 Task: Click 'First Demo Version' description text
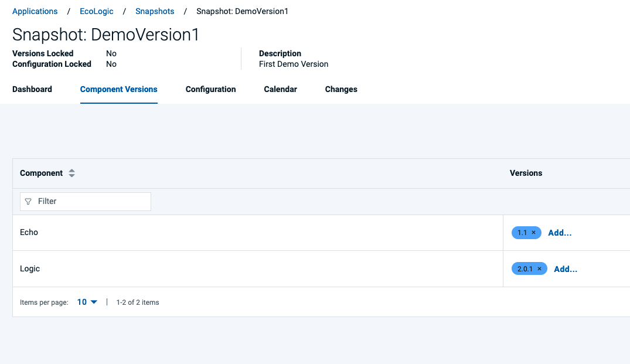click(294, 64)
